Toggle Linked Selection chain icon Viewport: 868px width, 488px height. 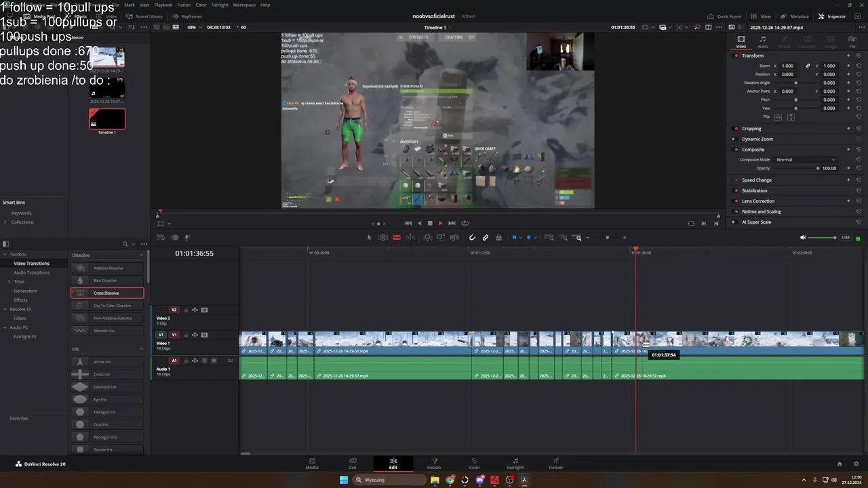486,237
